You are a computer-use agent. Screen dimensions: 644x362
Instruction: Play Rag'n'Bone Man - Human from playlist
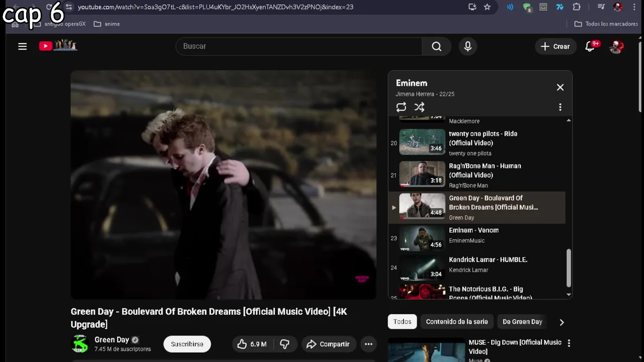point(476,175)
